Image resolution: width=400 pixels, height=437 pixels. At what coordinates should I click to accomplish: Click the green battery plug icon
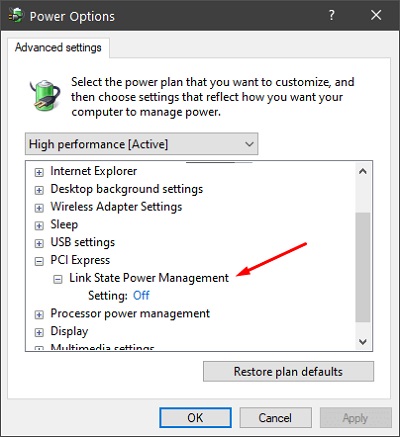[44, 95]
